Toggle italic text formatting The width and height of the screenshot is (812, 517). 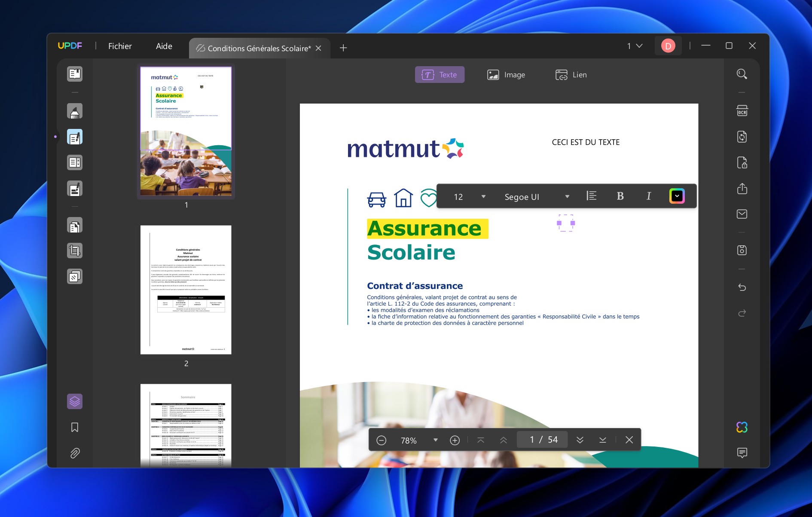[x=648, y=196]
